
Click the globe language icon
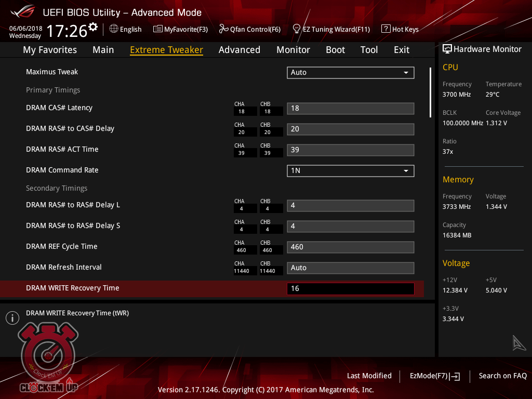point(114,29)
